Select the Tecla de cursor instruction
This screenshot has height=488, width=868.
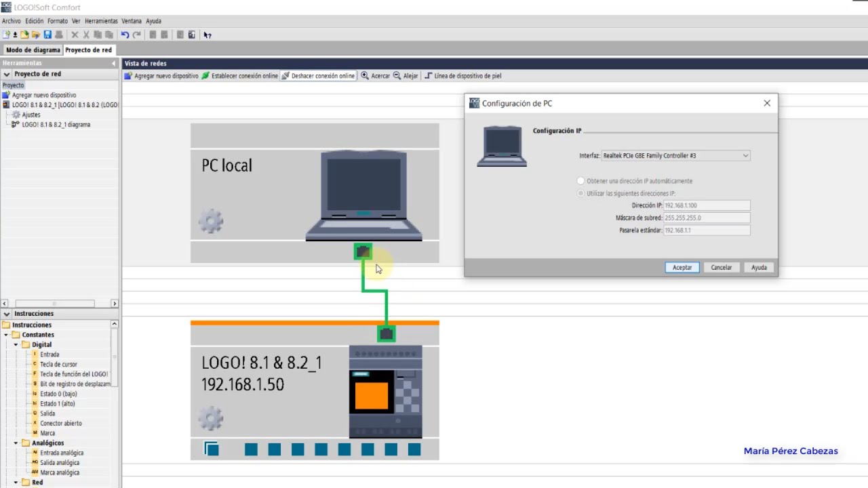(58, 364)
